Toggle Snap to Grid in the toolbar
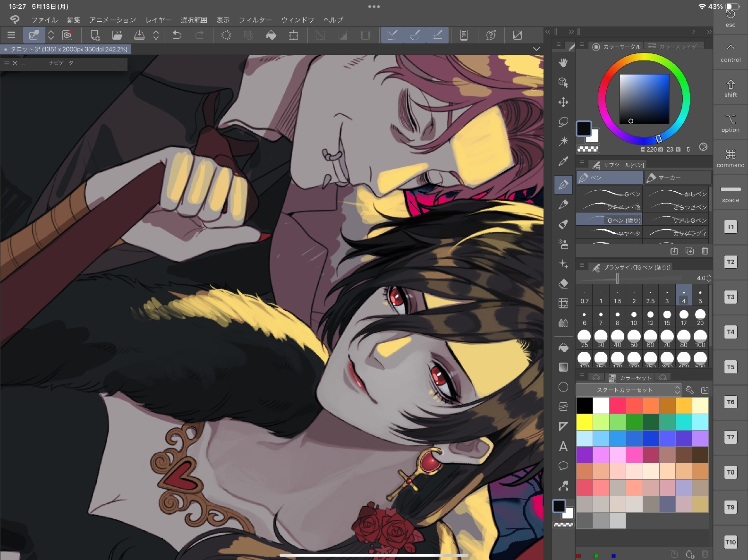This screenshot has width=748, height=560. point(438,35)
